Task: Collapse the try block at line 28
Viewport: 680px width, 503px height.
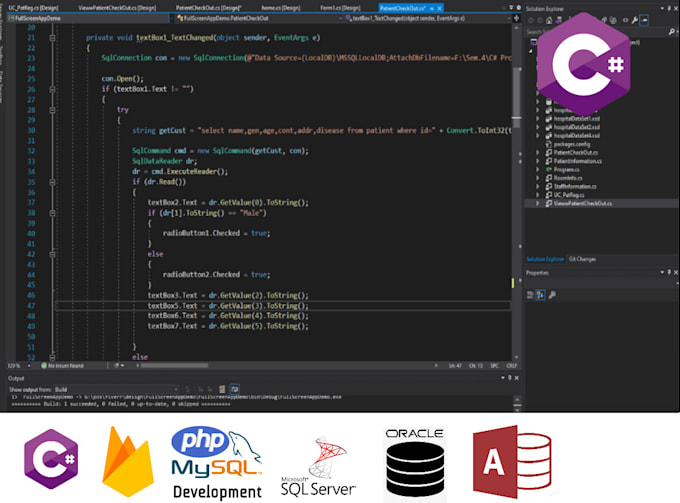Action: pos(52,110)
